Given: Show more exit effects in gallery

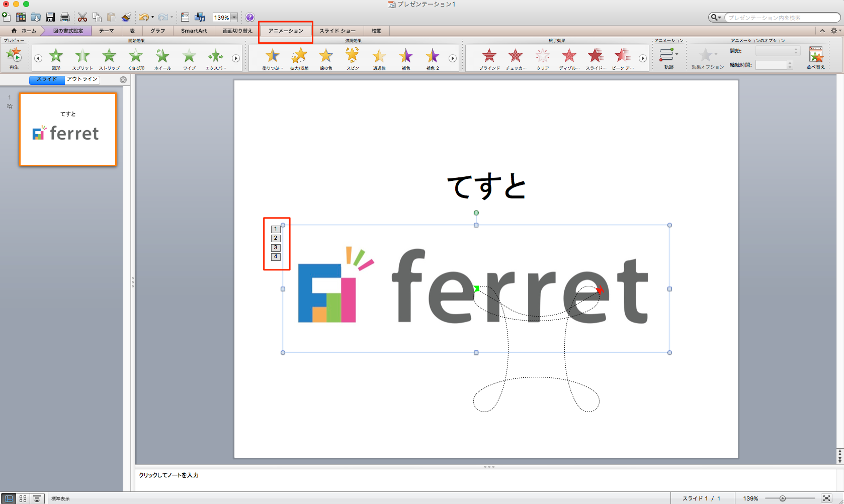Looking at the screenshot, I should (x=643, y=58).
